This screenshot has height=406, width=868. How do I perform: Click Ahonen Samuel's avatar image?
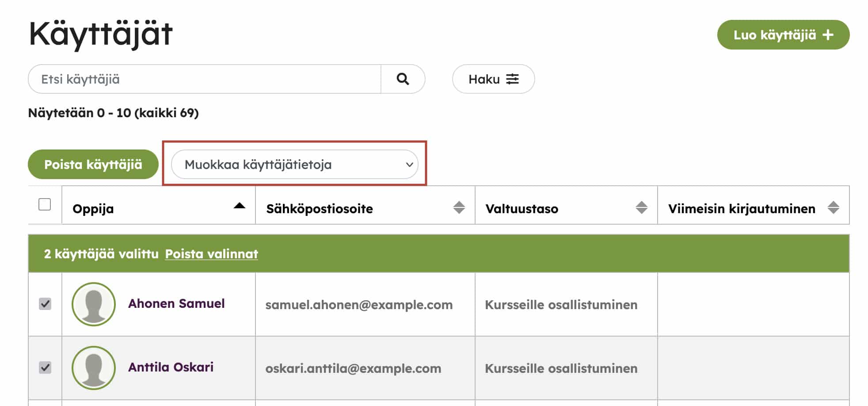click(x=94, y=304)
